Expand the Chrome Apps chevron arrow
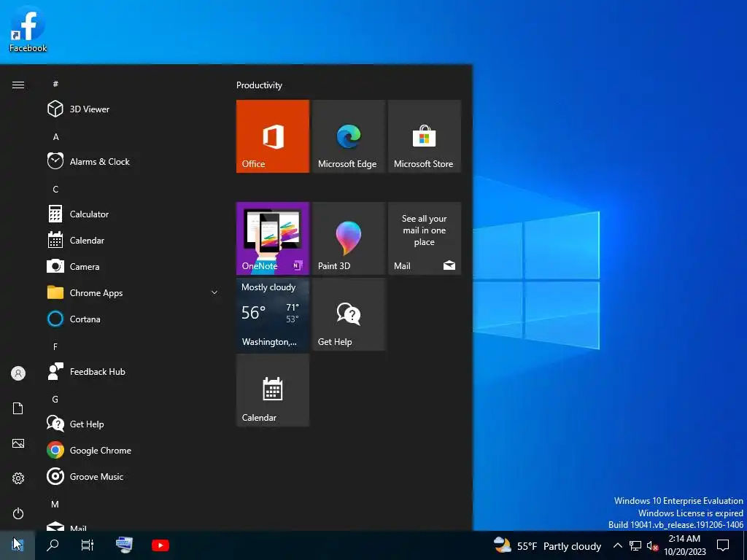Image resolution: width=747 pixels, height=560 pixels. pos(214,292)
